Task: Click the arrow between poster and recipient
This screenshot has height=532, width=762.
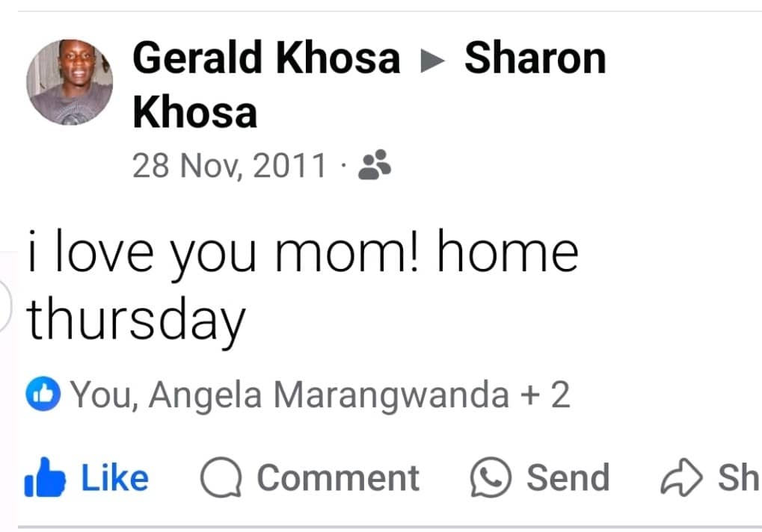Action: (432, 61)
